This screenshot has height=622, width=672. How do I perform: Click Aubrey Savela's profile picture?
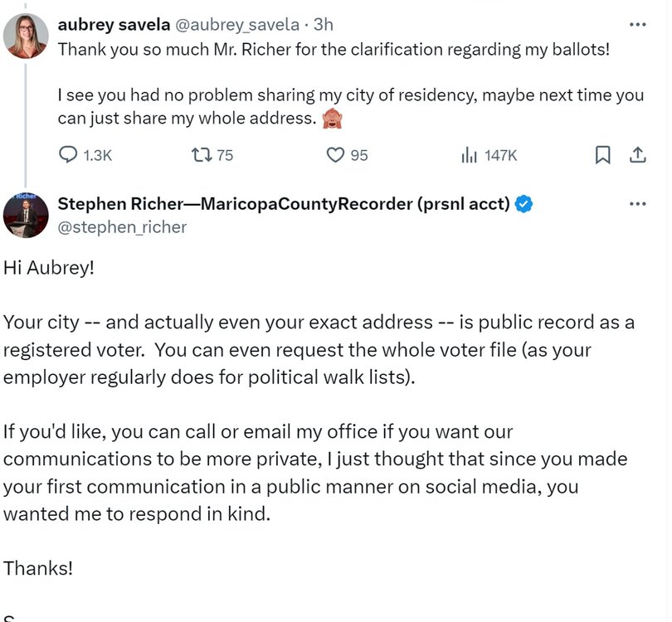click(26, 36)
